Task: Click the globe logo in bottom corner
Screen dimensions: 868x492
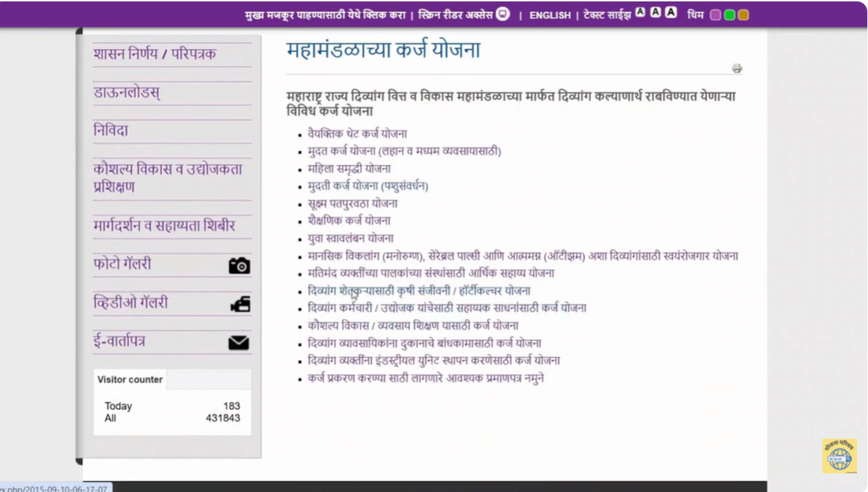Action: [838, 456]
